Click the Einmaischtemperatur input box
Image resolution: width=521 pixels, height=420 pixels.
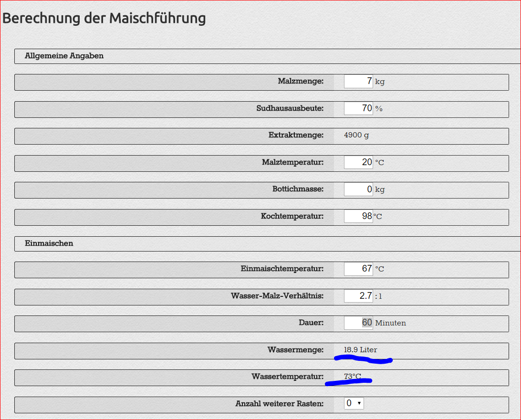pyautogui.click(x=358, y=269)
